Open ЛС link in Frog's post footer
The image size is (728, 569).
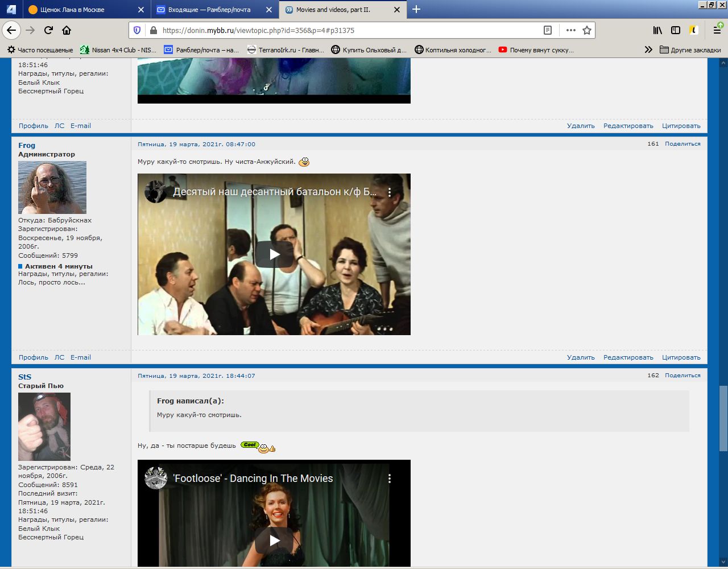(60, 357)
